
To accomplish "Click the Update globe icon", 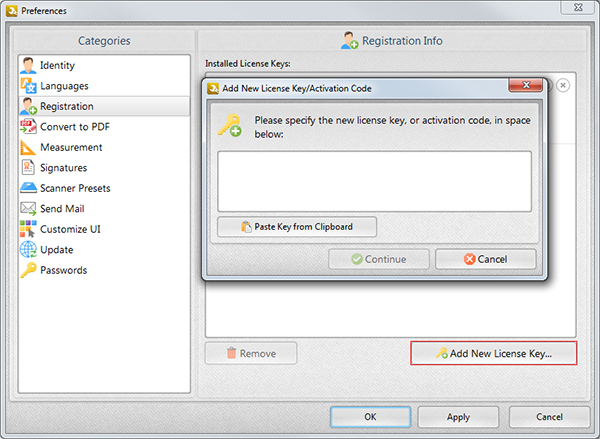I will tap(28, 250).
